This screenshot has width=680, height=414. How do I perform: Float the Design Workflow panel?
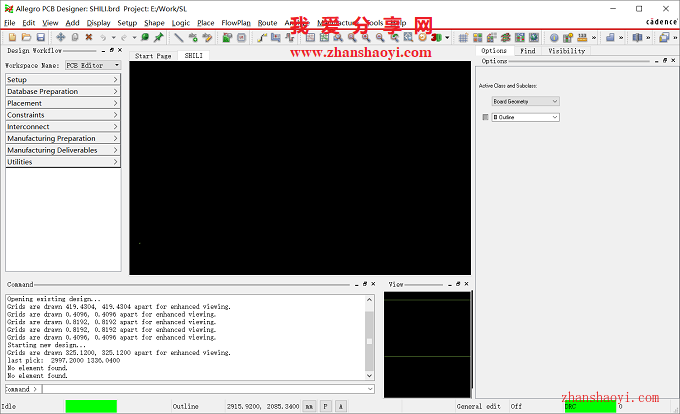click(112, 50)
